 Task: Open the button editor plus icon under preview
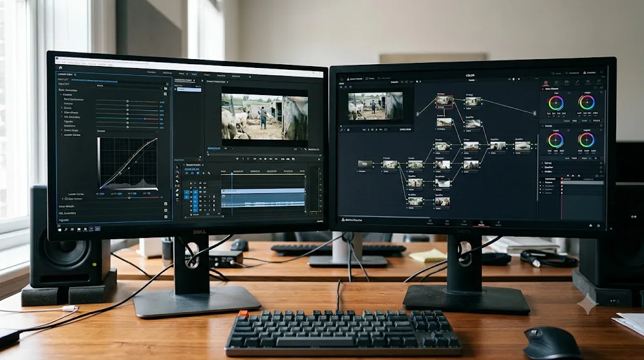(319, 159)
